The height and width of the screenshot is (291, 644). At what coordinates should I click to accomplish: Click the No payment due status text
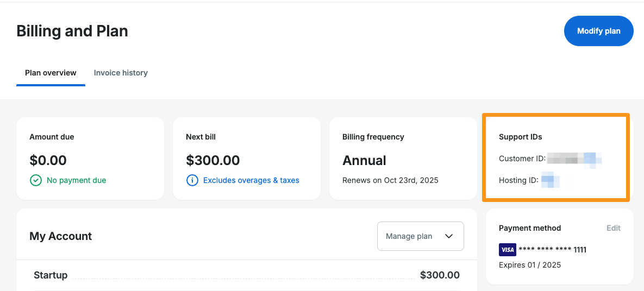tap(77, 180)
